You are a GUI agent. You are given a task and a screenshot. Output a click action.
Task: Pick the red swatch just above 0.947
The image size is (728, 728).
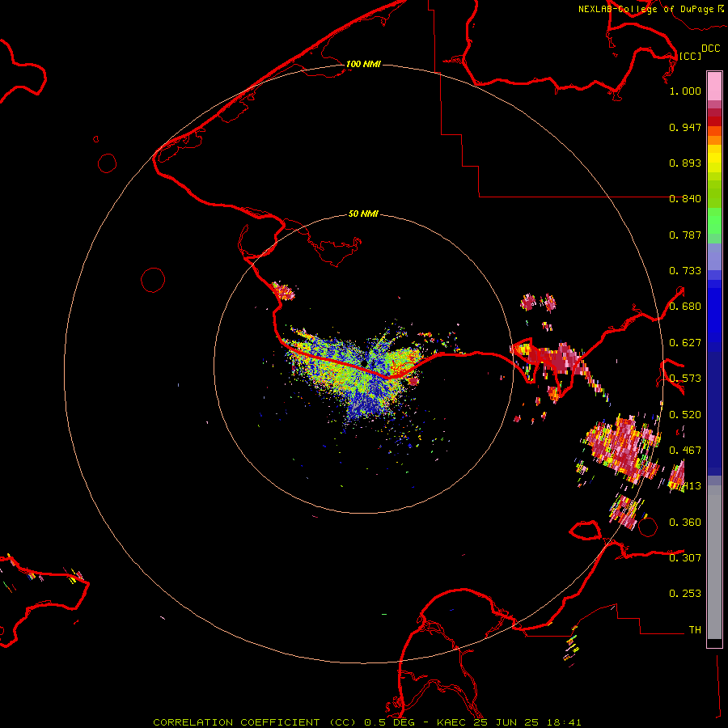pos(714,121)
